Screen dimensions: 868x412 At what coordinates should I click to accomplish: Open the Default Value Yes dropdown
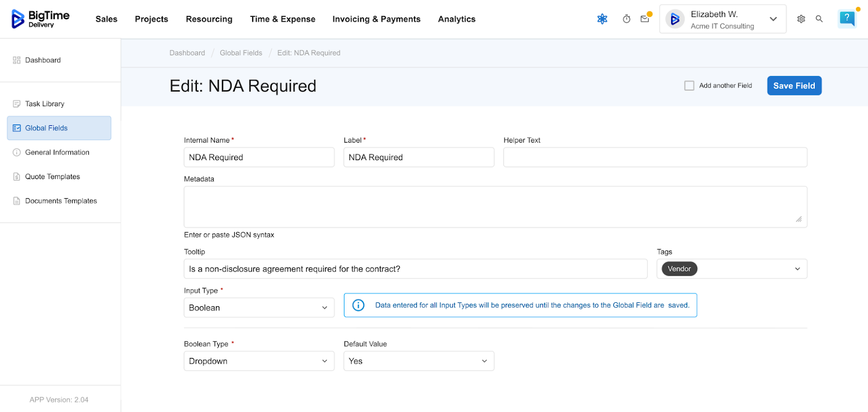click(418, 361)
